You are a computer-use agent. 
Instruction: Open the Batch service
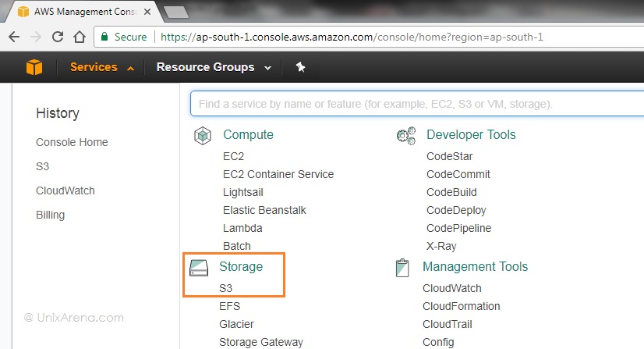click(x=236, y=246)
